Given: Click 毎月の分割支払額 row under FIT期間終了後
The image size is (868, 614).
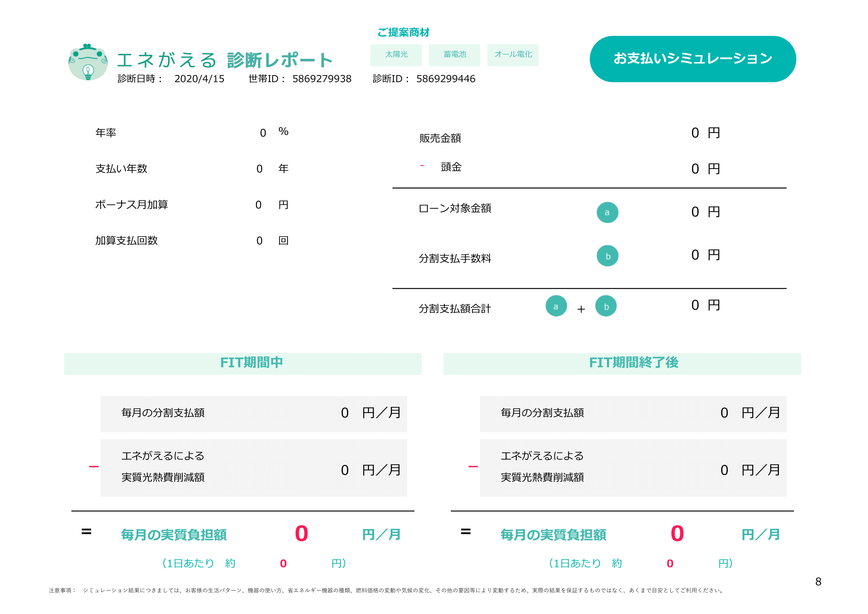Looking at the screenshot, I should click(633, 414).
